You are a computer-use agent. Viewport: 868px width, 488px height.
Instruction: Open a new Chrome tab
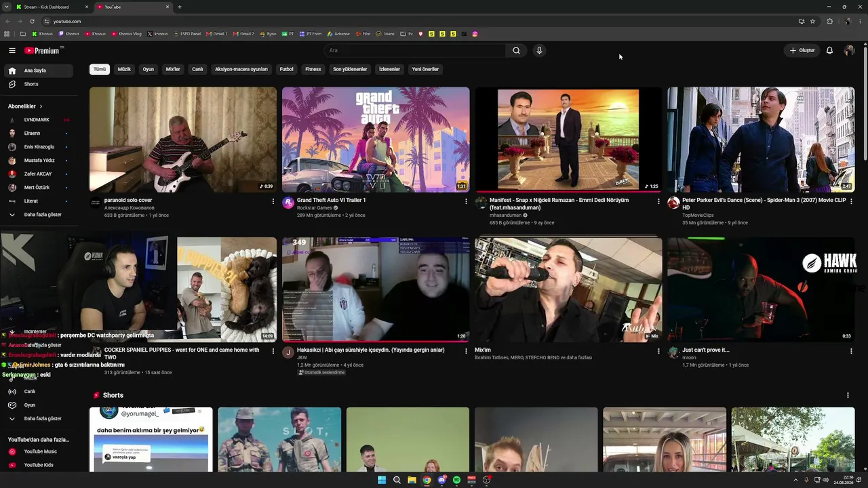coord(179,7)
